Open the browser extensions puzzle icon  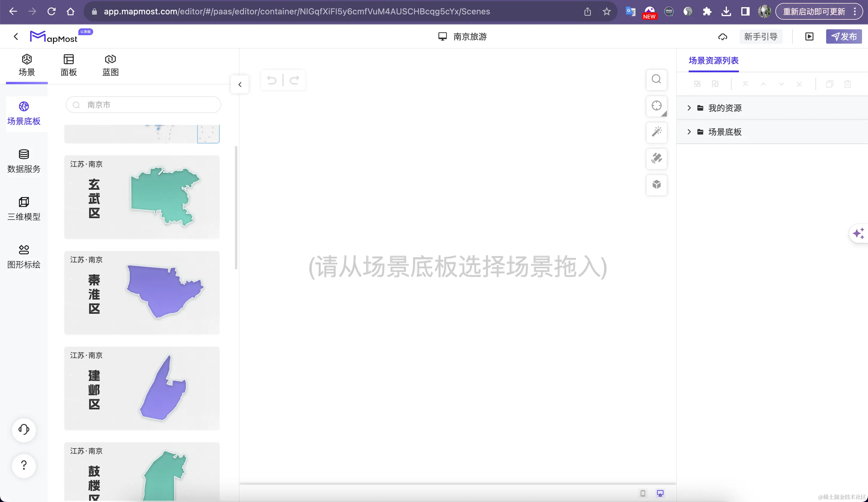(707, 11)
